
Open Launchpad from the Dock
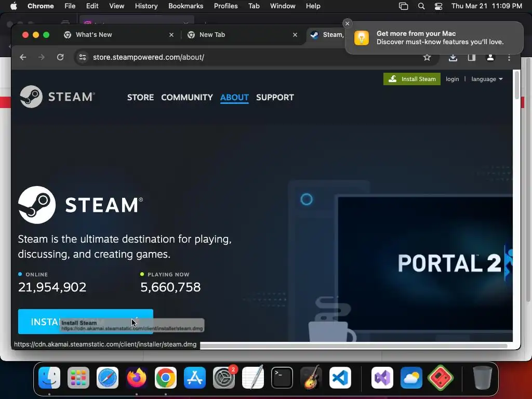click(78, 378)
